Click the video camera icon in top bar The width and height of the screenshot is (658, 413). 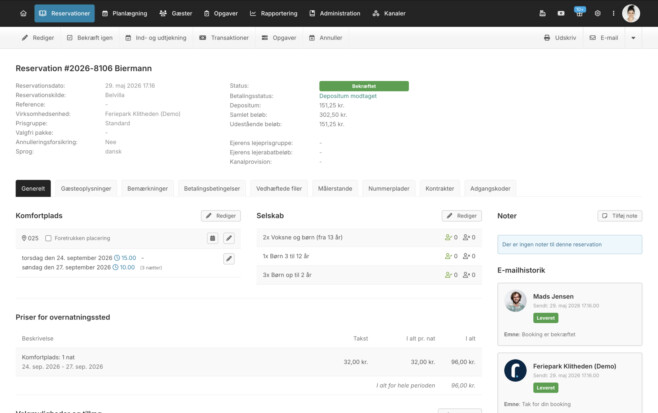pos(561,13)
